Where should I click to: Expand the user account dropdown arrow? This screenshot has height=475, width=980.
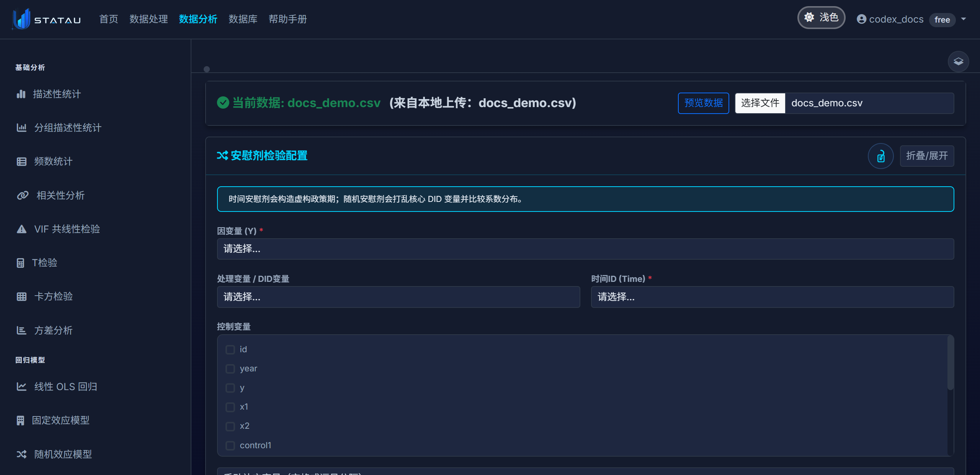964,19
